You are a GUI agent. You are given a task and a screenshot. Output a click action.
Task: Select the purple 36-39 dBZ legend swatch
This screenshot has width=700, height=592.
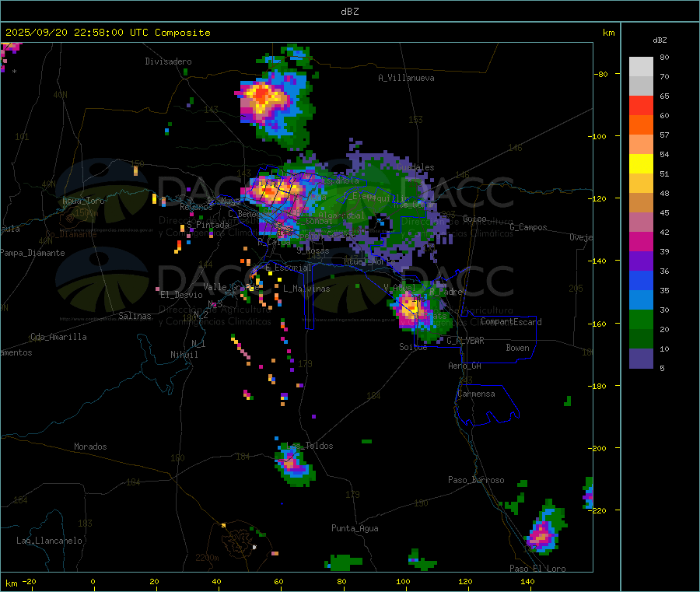pyautogui.click(x=641, y=261)
